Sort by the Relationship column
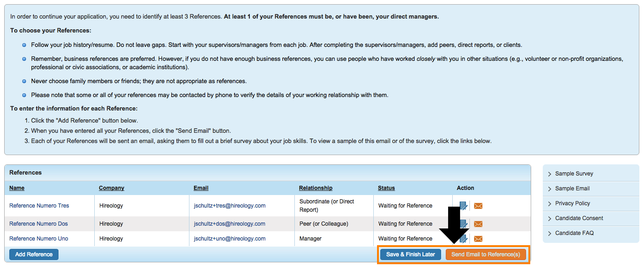 [x=315, y=188]
